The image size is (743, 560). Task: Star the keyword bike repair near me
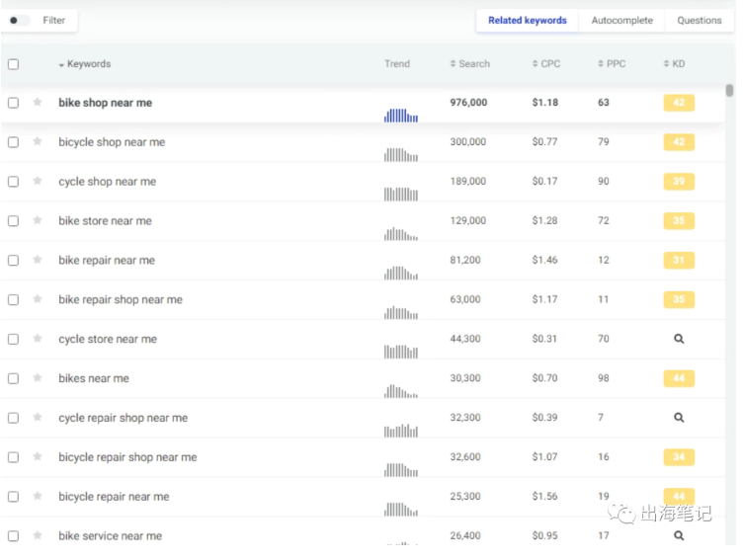38,260
